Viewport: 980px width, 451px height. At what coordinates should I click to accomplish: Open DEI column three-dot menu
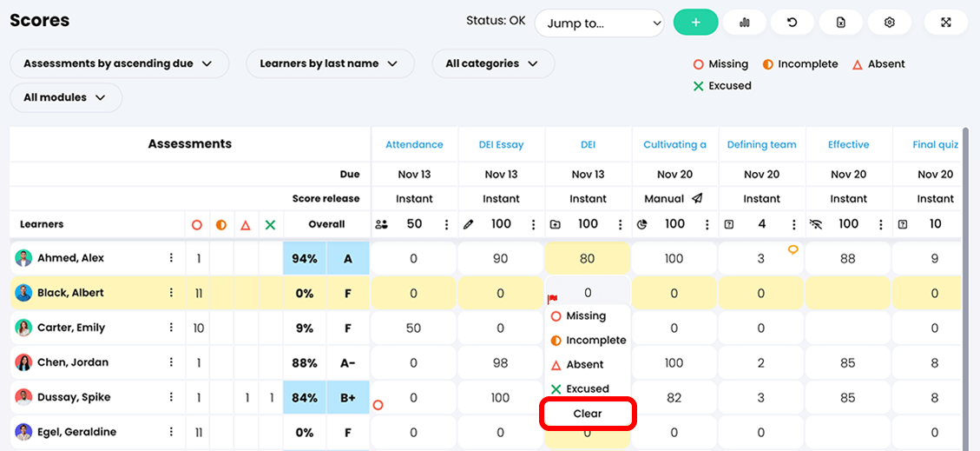point(620,224)
